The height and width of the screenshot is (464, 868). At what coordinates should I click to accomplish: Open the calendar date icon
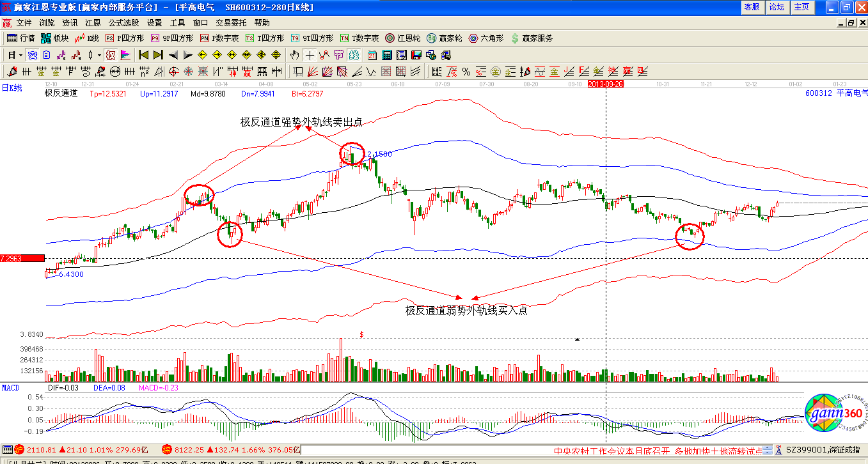(371, 55)
